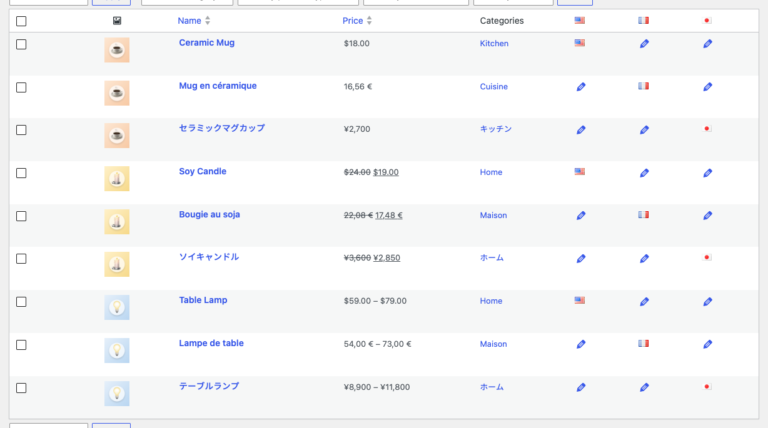Screen dimensions: 768x428
Task: Open Table Lamp product thumbnail
Action: [117, 308]
